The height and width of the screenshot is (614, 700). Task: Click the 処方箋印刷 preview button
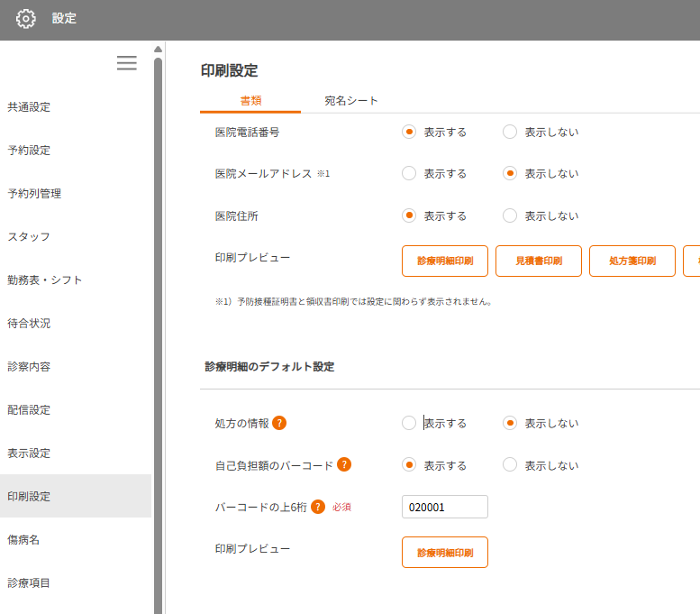pyautogui.click(x=632, y=261)
